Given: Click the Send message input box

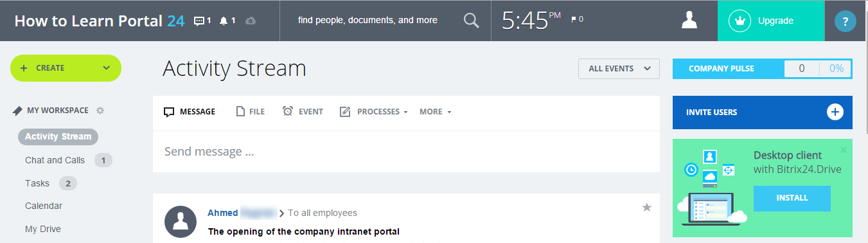Looking at the screenshot, I should 406,152.
